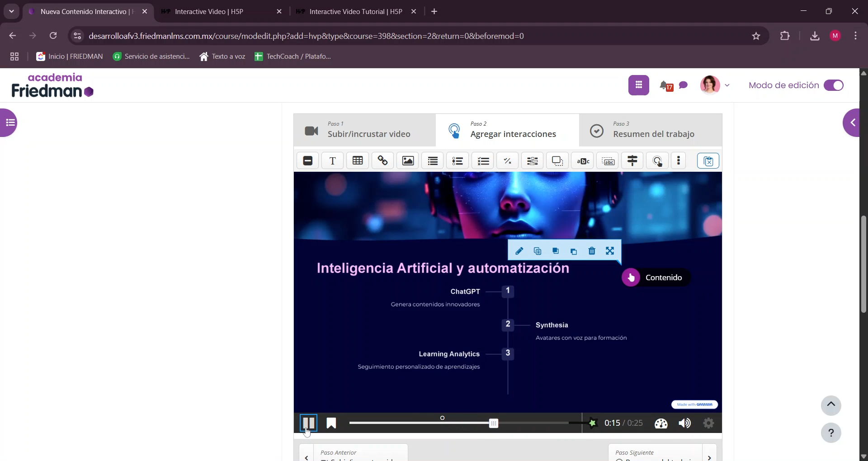Click the scroll back to top button
This screenshot has width=868, height=461.
point(831,405)
